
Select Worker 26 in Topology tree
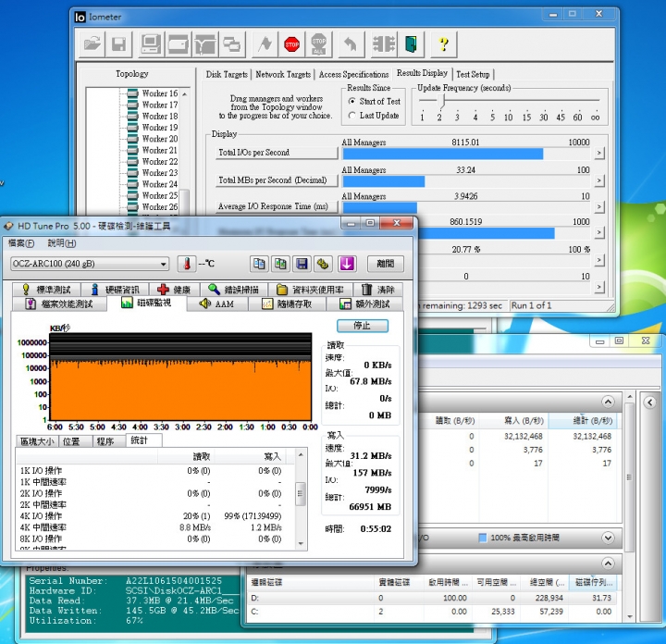point(160,207)
